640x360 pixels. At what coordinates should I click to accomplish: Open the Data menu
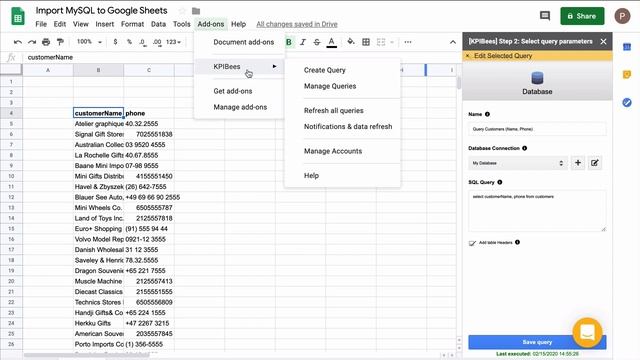click(x=158, y=24)
